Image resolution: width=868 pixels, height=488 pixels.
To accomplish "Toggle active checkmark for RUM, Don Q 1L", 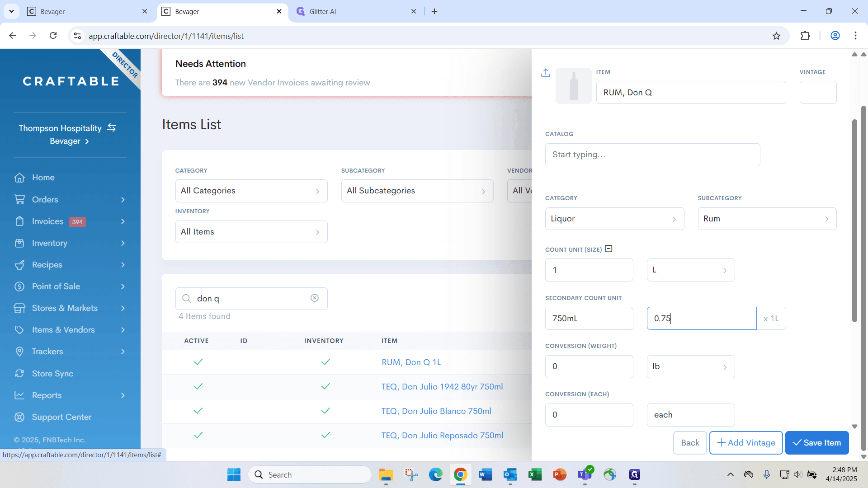I will [x=198, y=362].
